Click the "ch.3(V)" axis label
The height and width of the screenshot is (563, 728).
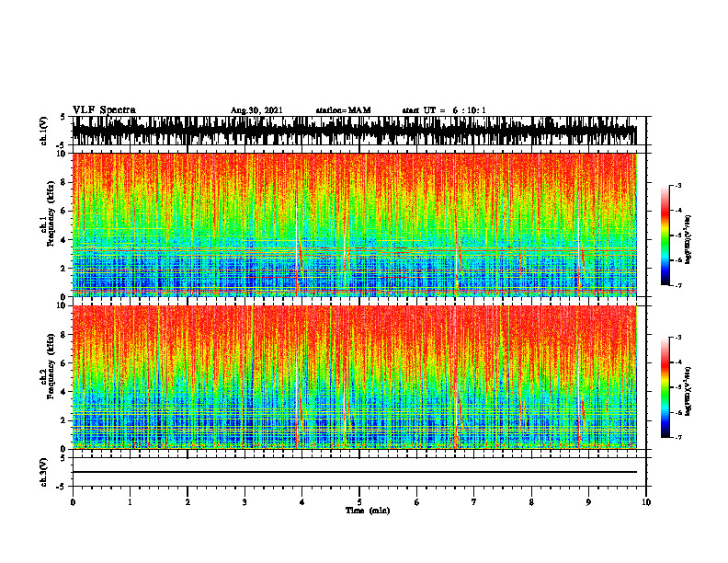(x=43, y=472)
